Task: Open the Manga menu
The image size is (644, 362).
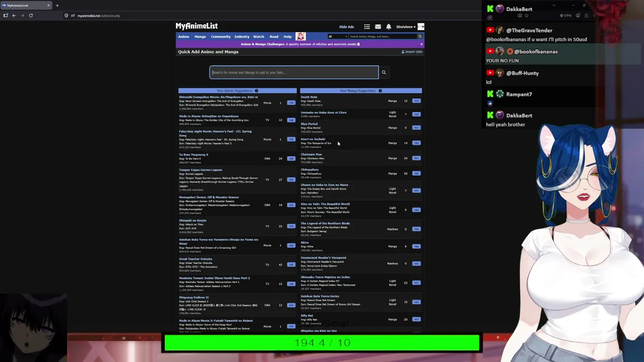Action: (200, 37)
